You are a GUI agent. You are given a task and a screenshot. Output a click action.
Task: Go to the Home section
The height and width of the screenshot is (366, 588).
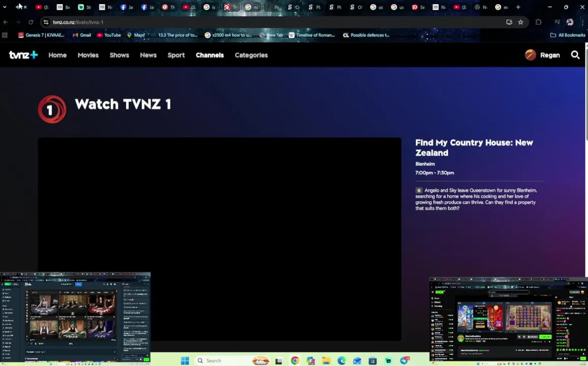57,55
